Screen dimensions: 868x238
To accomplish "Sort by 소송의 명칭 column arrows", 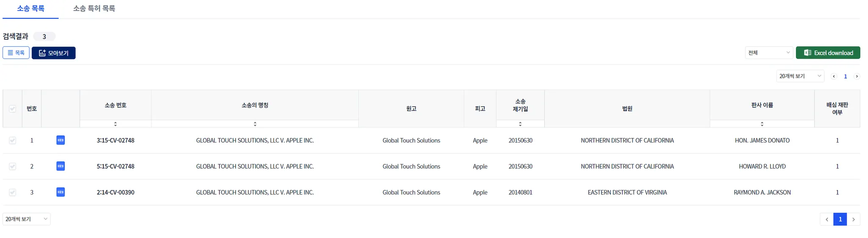I will [255, 124].
